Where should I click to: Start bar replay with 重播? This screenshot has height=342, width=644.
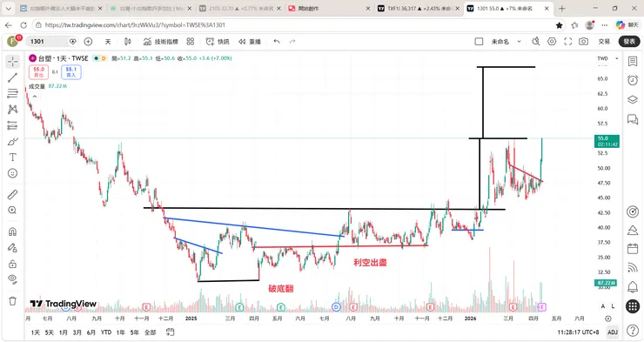(250, 42)
